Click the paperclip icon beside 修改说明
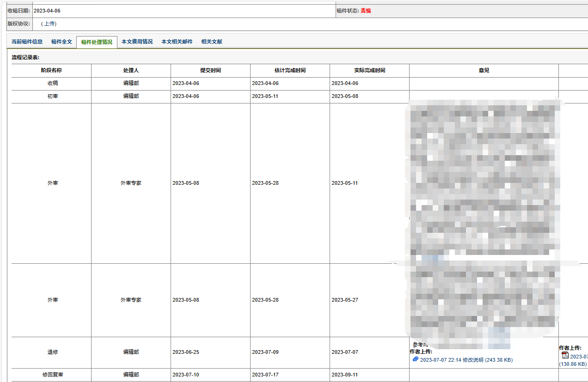Viewport: 588px width, 382px height. click(x=415, y=359)
